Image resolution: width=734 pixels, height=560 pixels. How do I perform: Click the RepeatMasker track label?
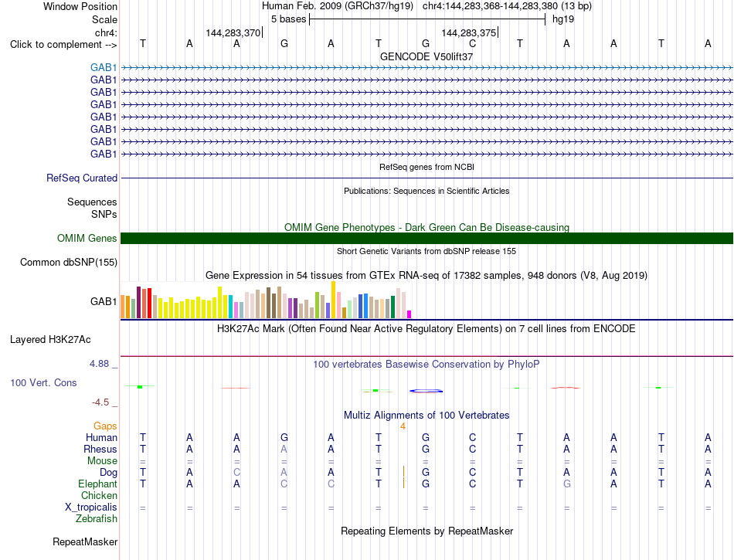tap(85, 541)
